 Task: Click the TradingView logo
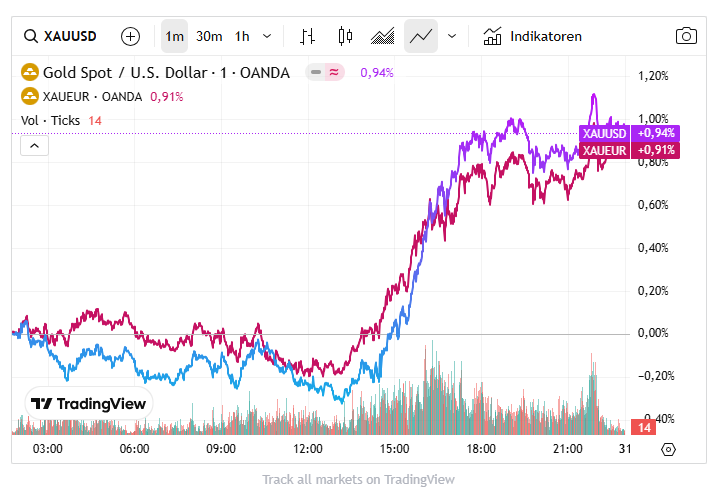(89, 404)
